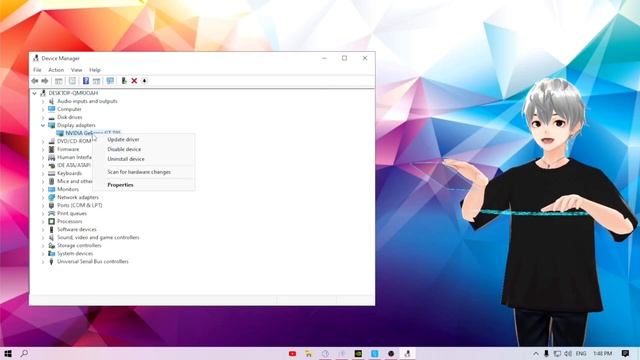Screen dimensions: 640x360
Task: Choose Uninstall device from context menu
Action: [x=126, y=159]
